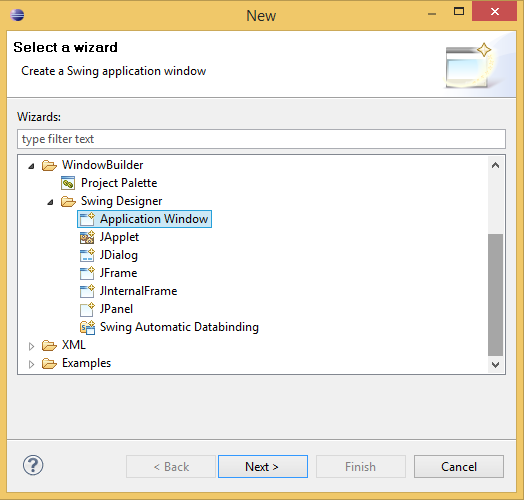Click the wizard list scrollbar thumb

click(x=496, y=295)
